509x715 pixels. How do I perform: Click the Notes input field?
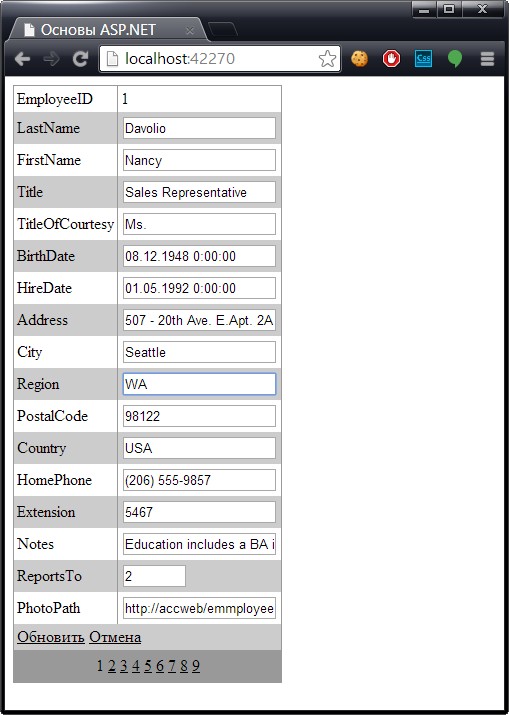199,544
